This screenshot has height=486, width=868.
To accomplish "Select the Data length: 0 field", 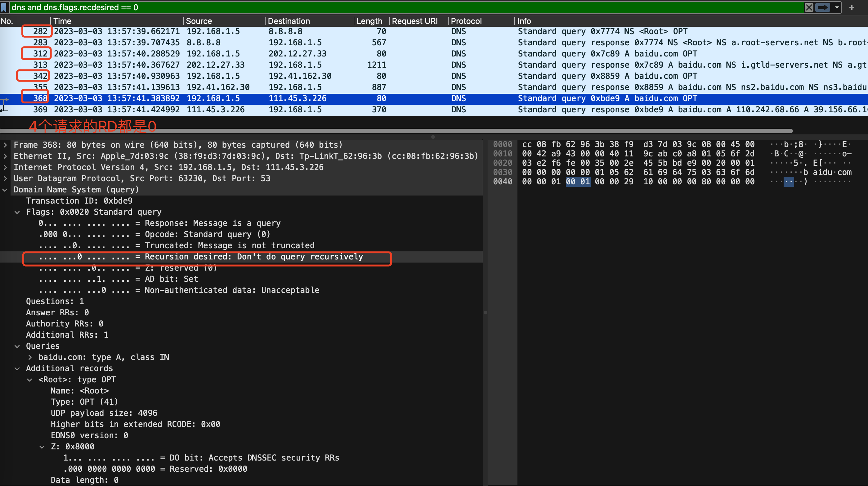I will (85, 480).
